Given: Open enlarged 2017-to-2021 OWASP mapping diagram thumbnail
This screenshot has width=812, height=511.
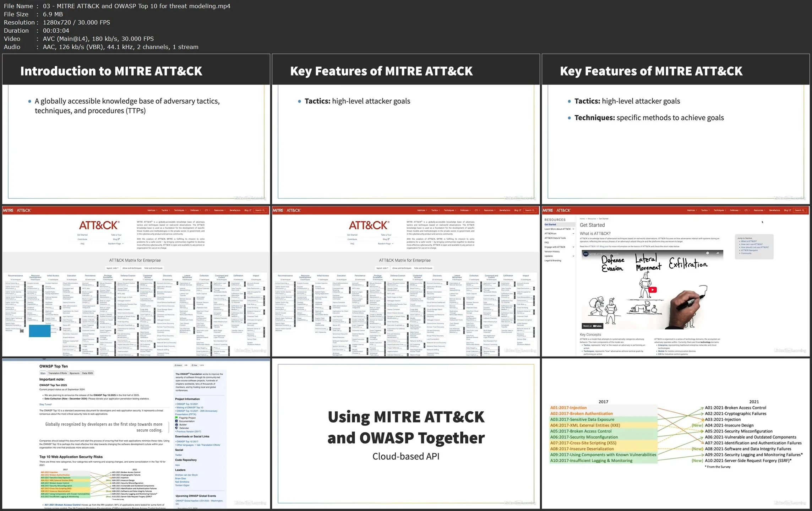Looking at the screenshot, I should click(x=676, y=433).
